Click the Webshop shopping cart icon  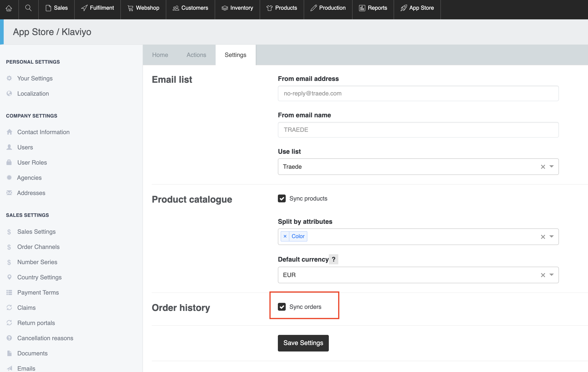130,8
